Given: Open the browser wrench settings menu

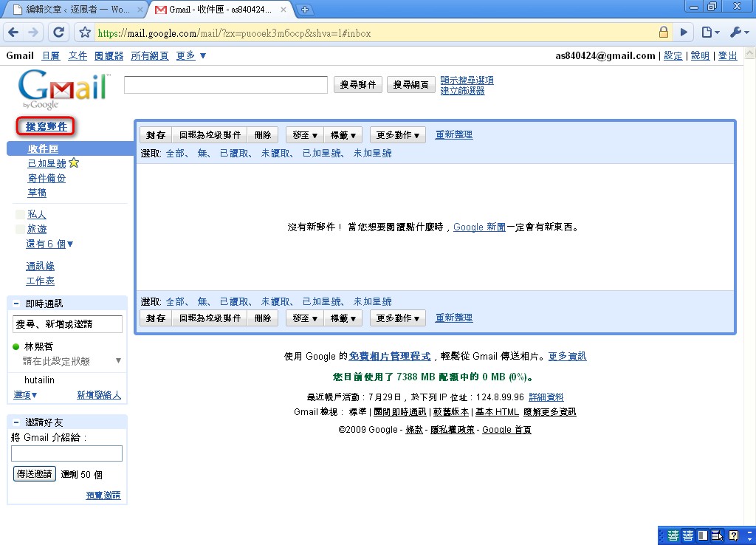Looking at the screenshot, I should pyautogui.click(x=738, y=32).
